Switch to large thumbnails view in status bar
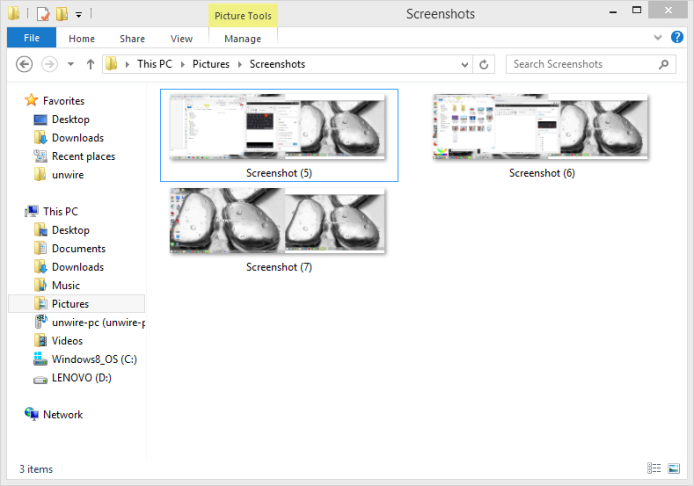The width and height of the screenshot is (694, 486). [674, 468]
